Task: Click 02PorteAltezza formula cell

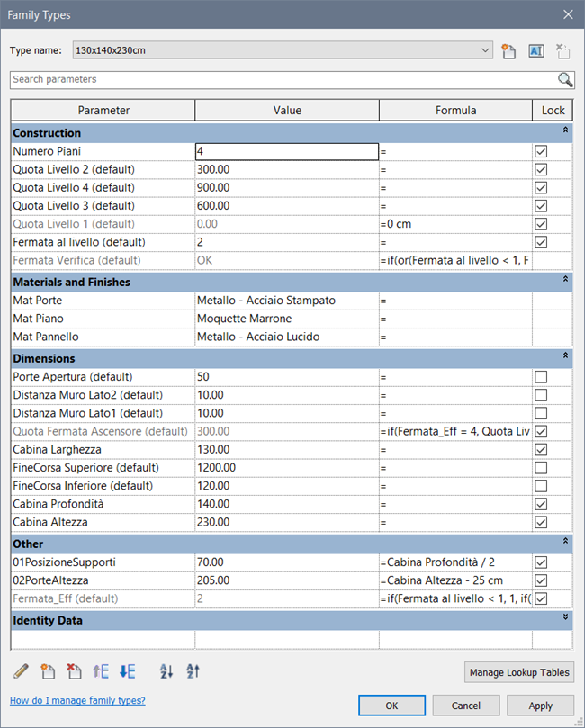Action: click(455, 580)
